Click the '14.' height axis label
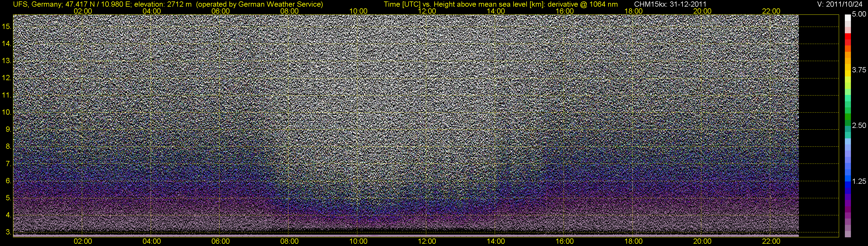 pyautogui.click(x=7, y=44)
